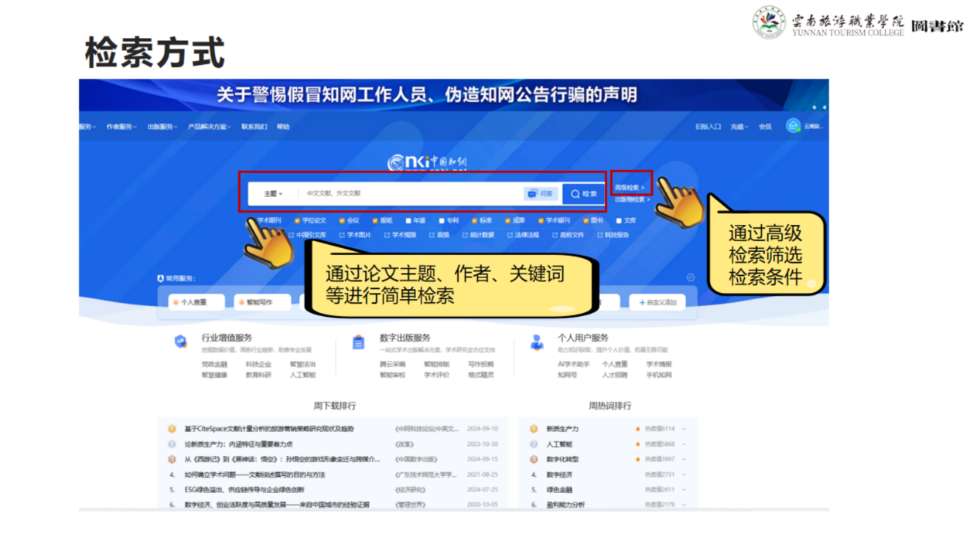Open the 高级检索 link
980x551 pixels.
pyautogui.click(x=630, y=187)
